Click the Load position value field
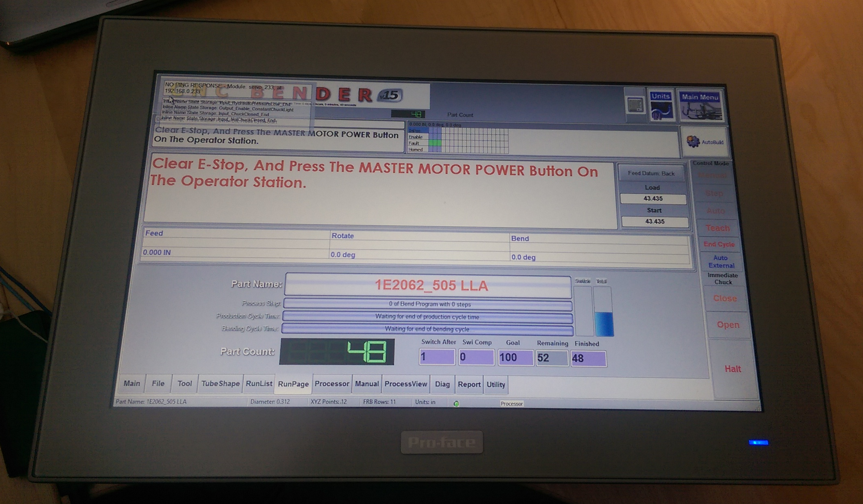 tap(653, 199)
